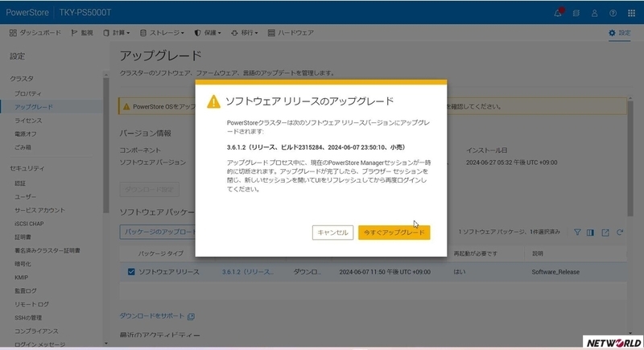Image resolution: width=644 pixels, height=350 pixels.
Task: Select プロパティ in settings sidebar
Action: point(28,93)
